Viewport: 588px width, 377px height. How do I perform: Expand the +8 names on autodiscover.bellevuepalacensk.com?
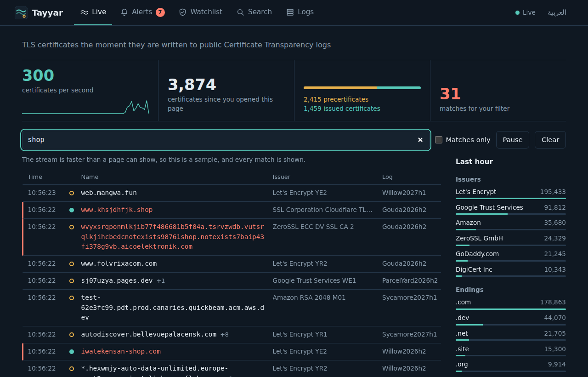[x=225, y=335]
